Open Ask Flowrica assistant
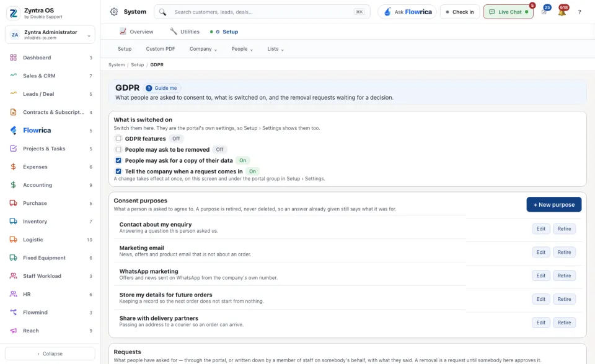The image size is (595, 364). [407, 12]
